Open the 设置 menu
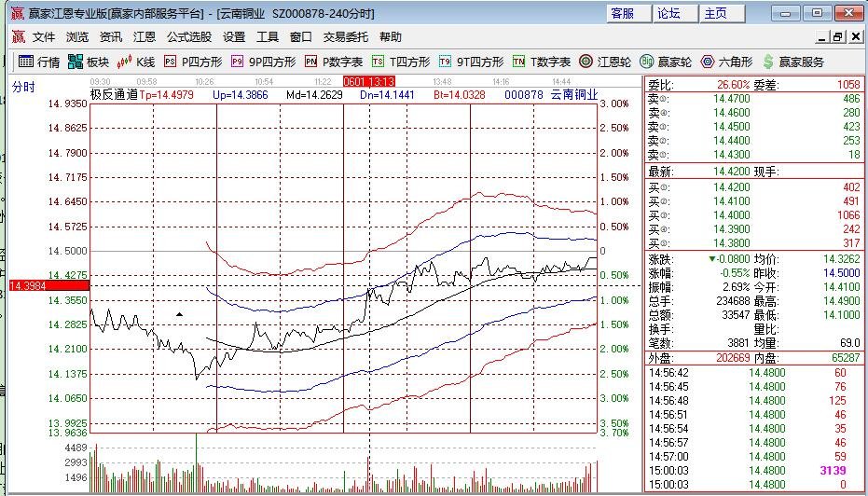Image resolution: width=868 pixels, height=496 pixels. (x=234, y=37)
